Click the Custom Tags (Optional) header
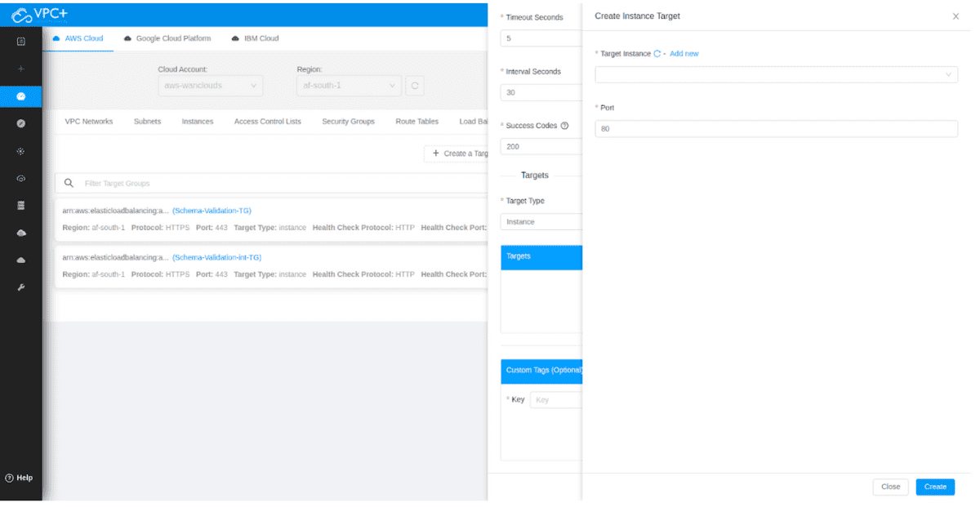Image resolution: width=980 pixels, height=507 pixels. [x=541, y=371]
